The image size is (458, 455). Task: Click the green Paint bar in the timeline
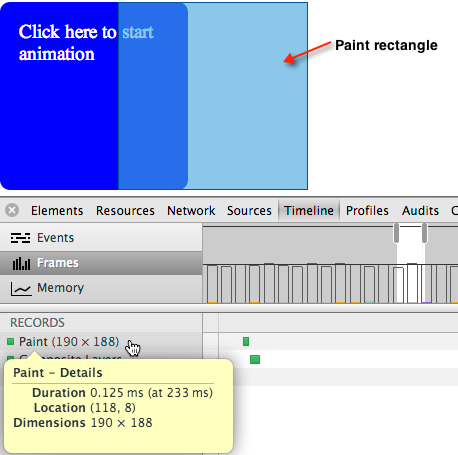click(246, 341)
